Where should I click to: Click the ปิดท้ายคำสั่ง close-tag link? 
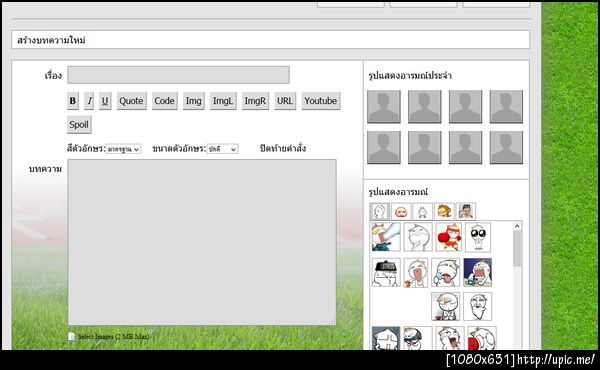283,148
